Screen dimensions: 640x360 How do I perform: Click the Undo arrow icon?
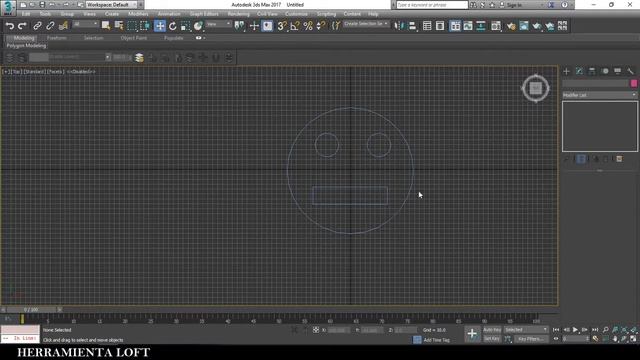tap(9, 26)
